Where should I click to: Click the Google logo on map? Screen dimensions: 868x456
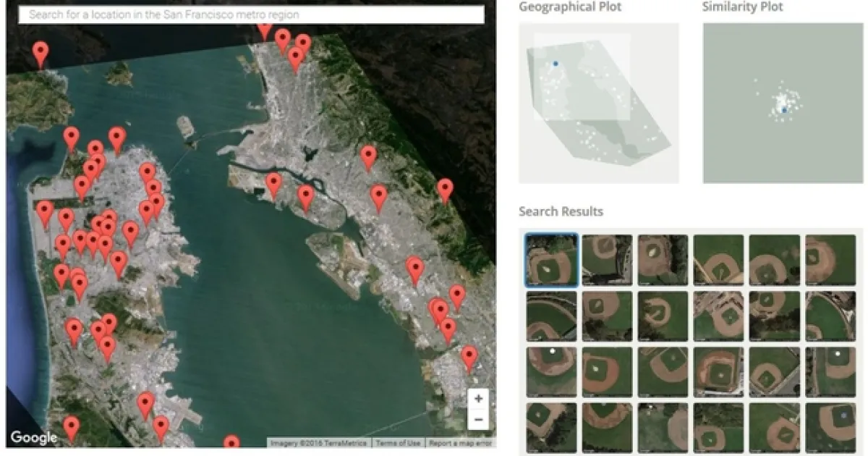[33, 438]
